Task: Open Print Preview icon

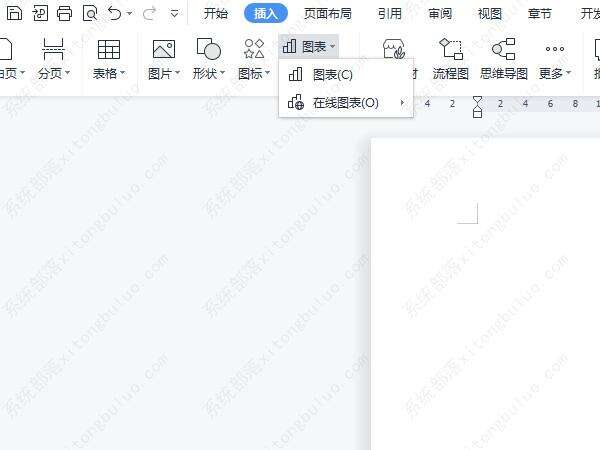Action: coord(90,13)
